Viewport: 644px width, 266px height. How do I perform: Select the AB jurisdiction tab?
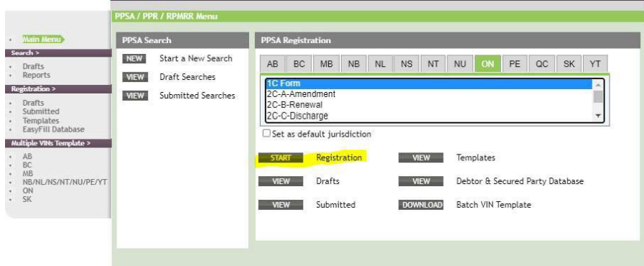point(272,64)
